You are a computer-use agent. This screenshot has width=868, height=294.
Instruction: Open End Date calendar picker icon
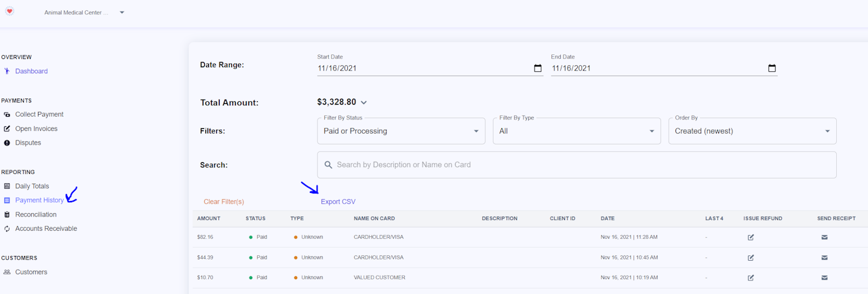click(x=772, y=69)
